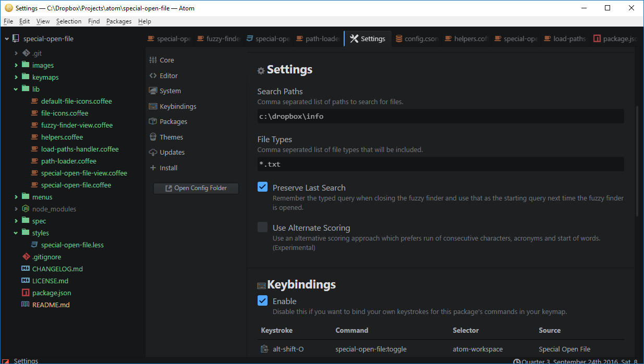Screen dimensions: 644x364
Task: Open the Help menu
Action: pyautogui.click(x=144, y=21)
